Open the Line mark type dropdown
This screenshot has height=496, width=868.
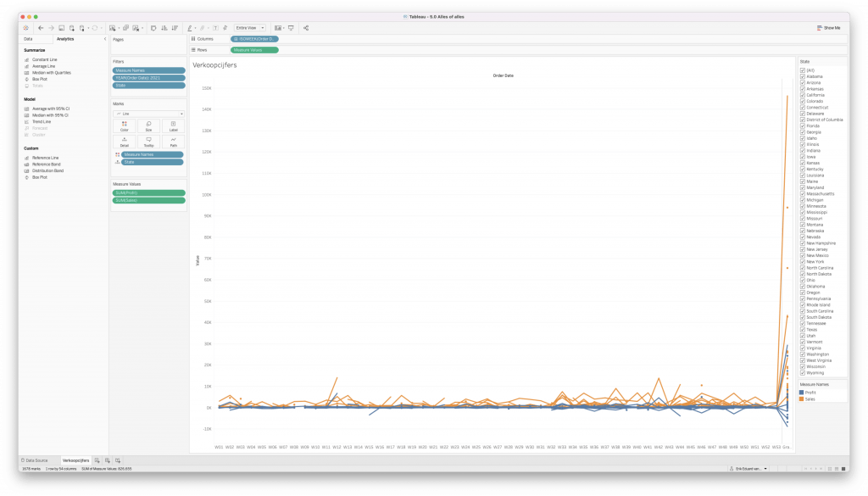coord(148,113)
